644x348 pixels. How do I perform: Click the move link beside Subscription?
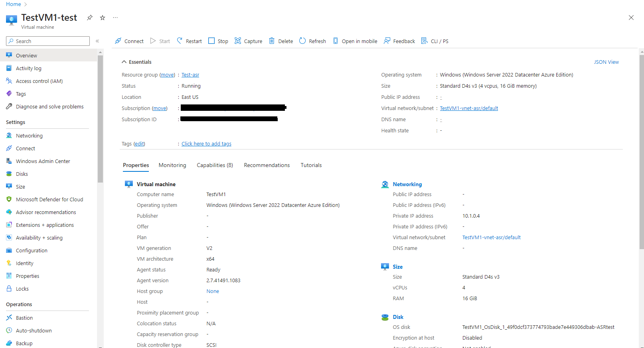click(160, 108)
